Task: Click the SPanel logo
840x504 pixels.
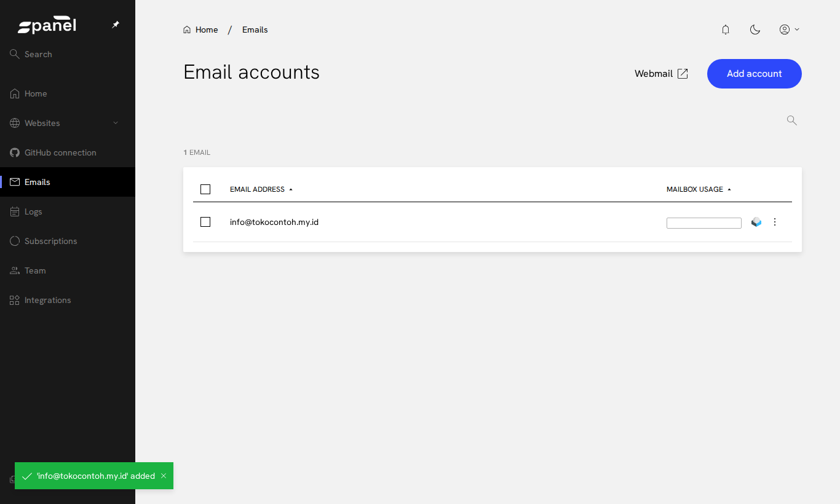Action: coord(47,25)
